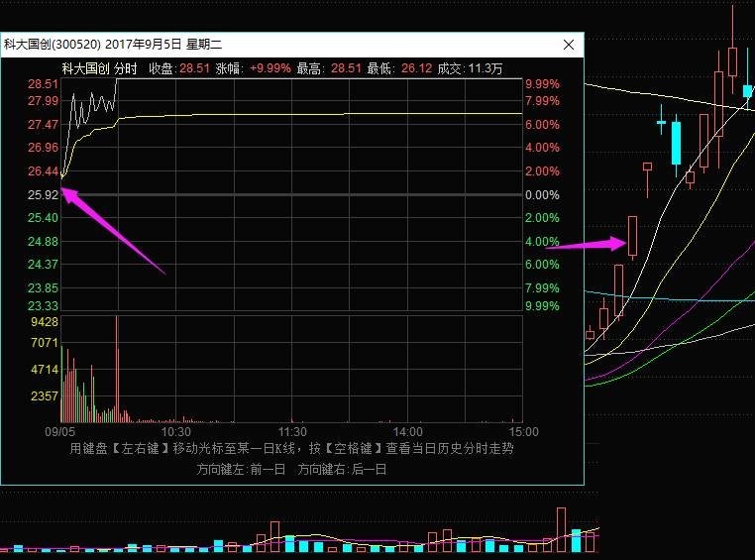Click the 09/05 date label on axis

click(x=60, y=432)
